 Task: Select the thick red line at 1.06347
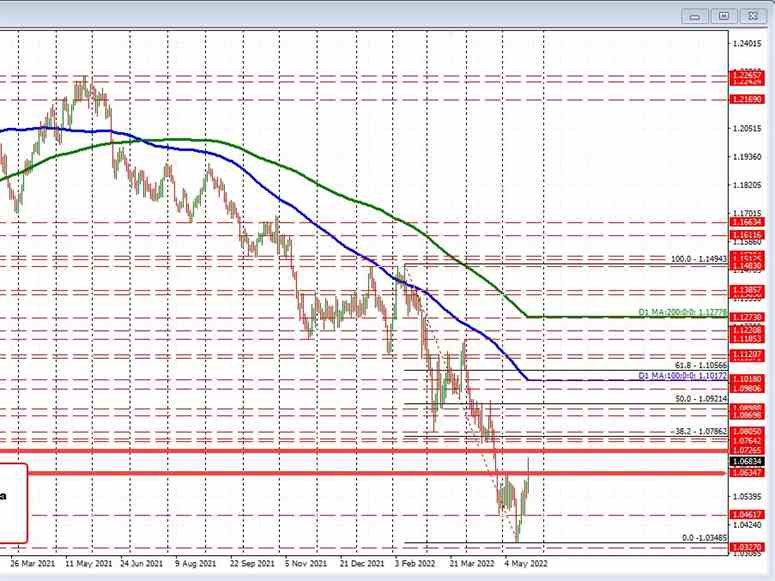[x=377, y=473]
